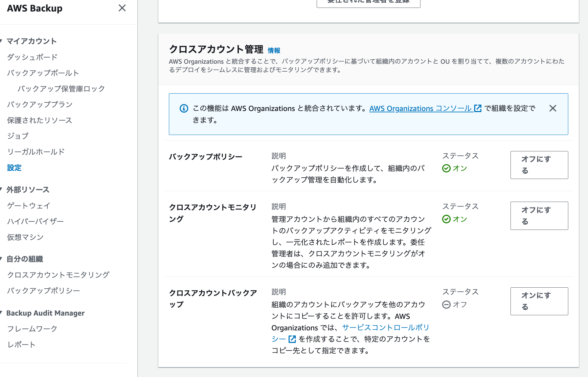Select バックアップ保管庫ロック in the sidebar

pyautogui.click(x=61, y=88)
